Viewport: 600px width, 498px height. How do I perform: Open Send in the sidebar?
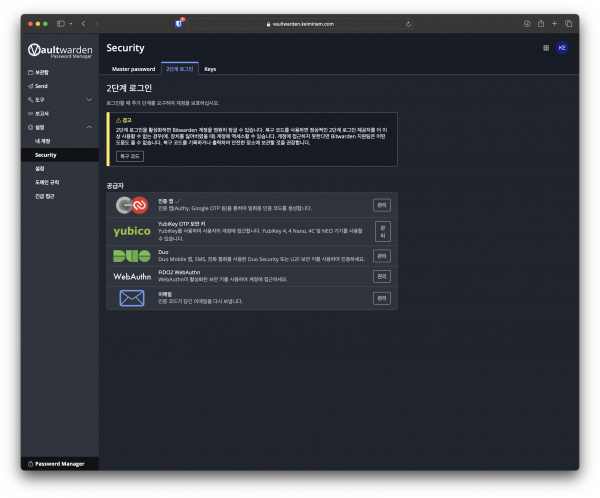pos(40,86)
